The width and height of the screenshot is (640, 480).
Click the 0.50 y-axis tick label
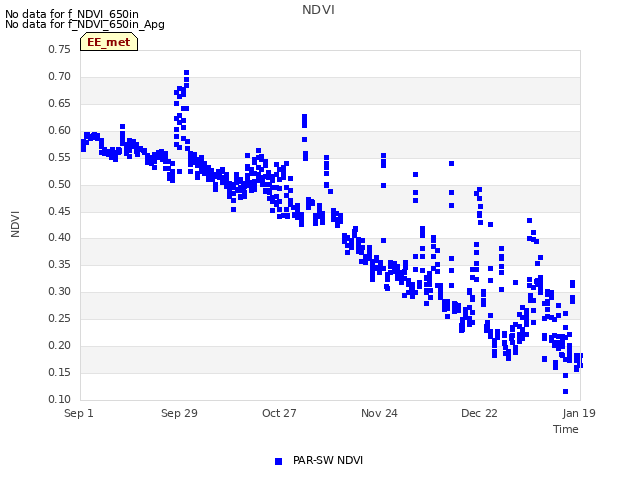click(60, 184)
